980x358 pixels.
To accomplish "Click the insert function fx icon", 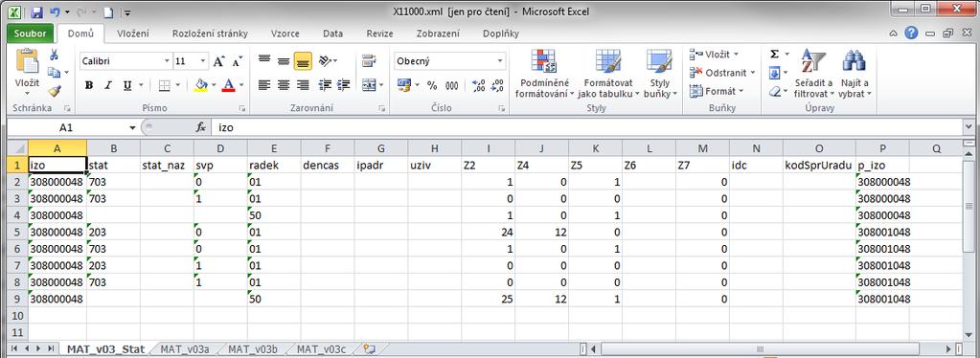I will pyautogui.click(x=200, y=127).
